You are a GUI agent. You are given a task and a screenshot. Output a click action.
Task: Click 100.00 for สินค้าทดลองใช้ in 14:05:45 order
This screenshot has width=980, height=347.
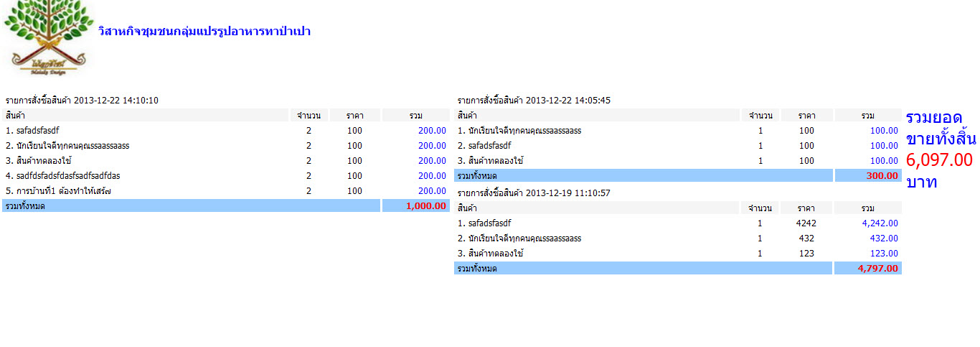pos(884,161)
